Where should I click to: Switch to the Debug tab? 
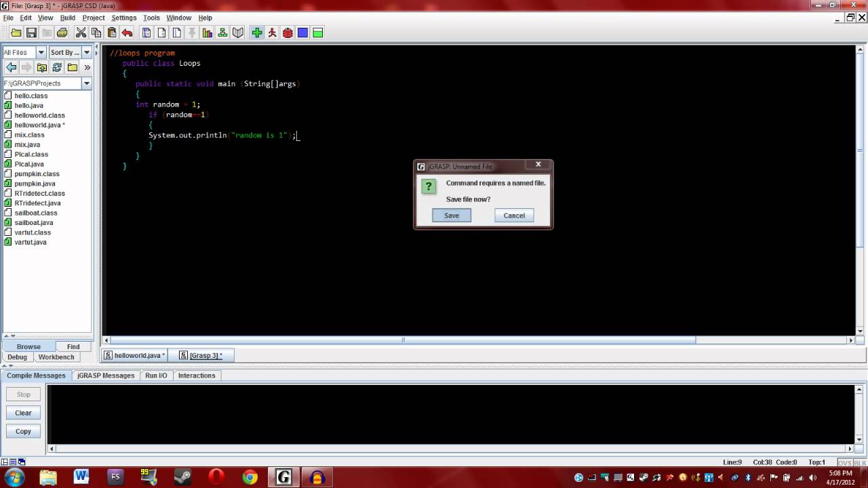coord(17,357)
